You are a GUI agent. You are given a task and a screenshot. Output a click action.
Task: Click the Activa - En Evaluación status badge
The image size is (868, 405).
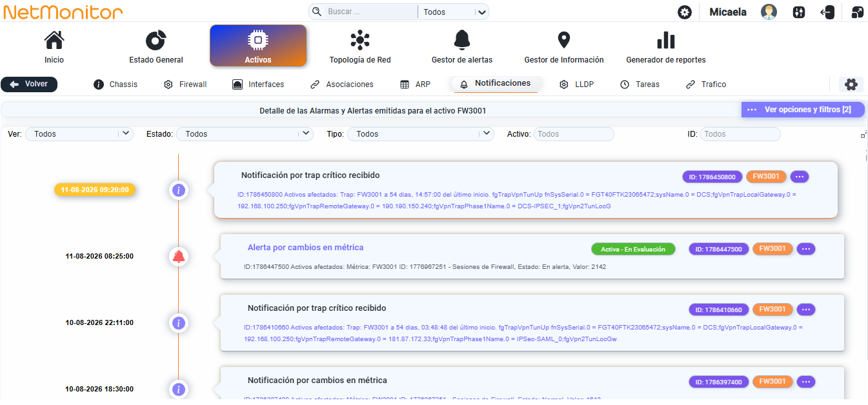coord(633,249)
